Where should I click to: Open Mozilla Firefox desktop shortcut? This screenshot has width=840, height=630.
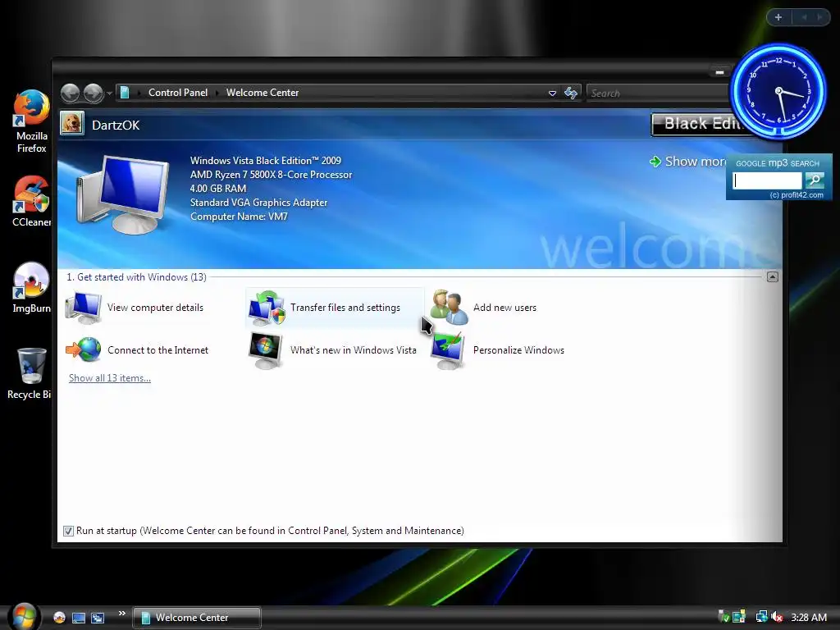(31, 121)
